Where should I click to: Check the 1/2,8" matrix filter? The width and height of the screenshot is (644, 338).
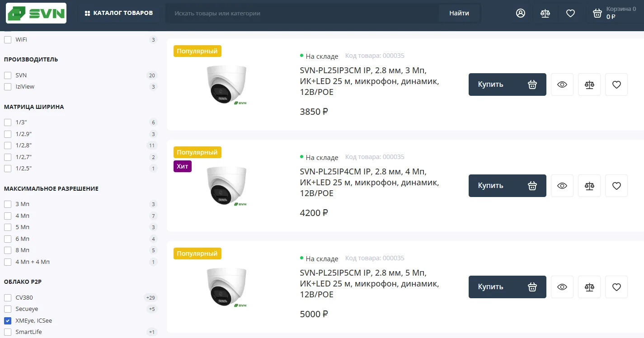8,146
